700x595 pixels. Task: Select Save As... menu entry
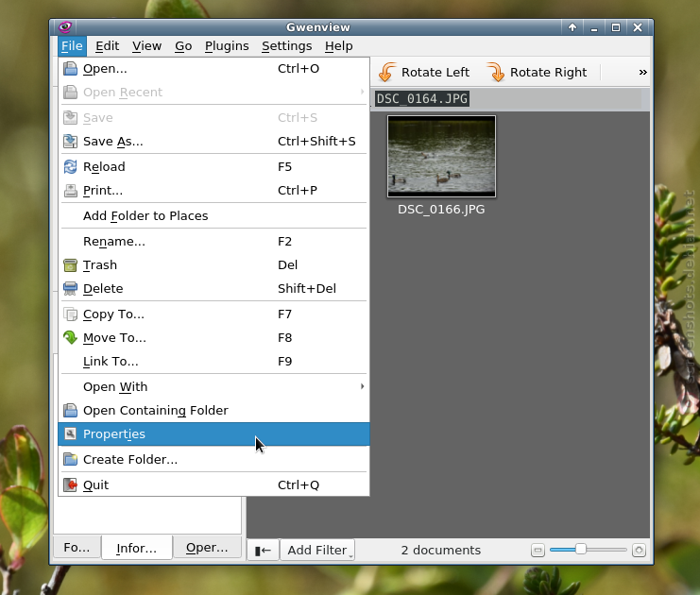(x=213, y=142)
